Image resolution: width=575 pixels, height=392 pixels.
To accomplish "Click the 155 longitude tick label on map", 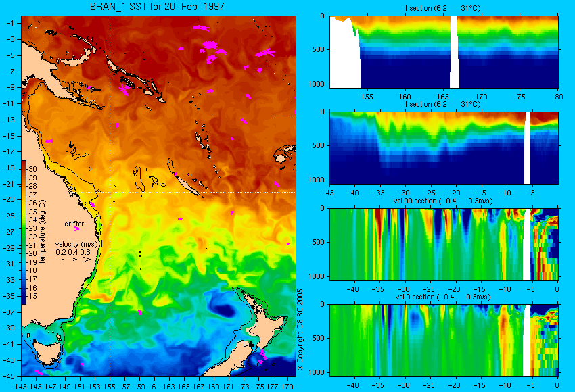I will (110, 386).
